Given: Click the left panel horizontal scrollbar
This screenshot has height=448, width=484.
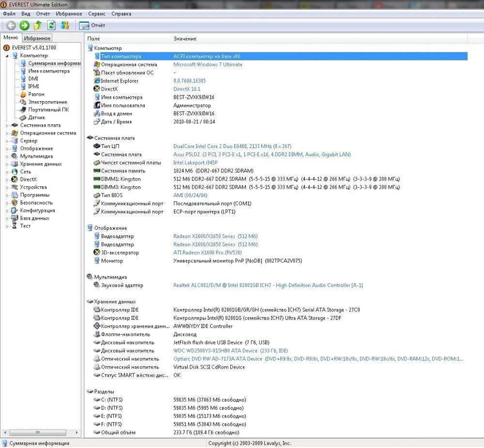Looking at the screenshot, I should 38,432.
